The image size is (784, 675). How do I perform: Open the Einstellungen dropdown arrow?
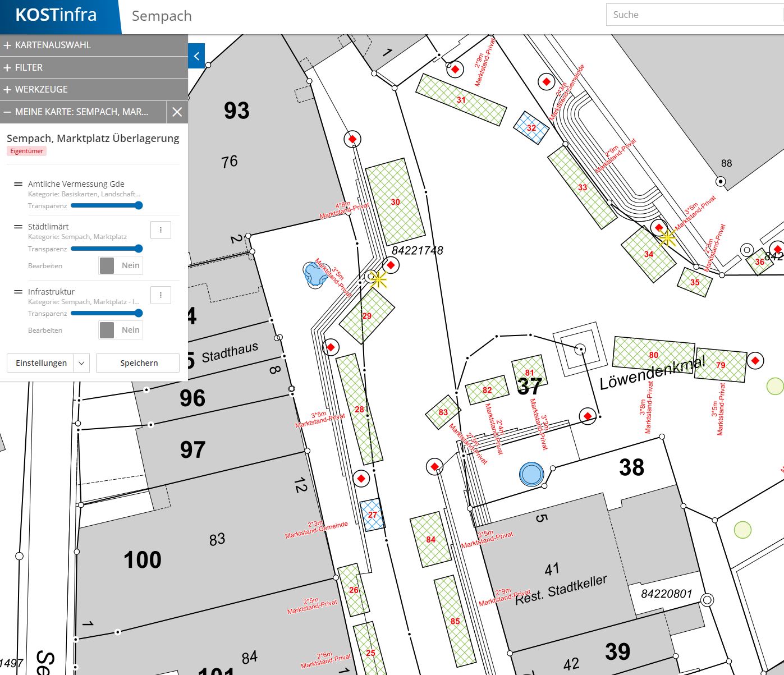pos(82,363)
